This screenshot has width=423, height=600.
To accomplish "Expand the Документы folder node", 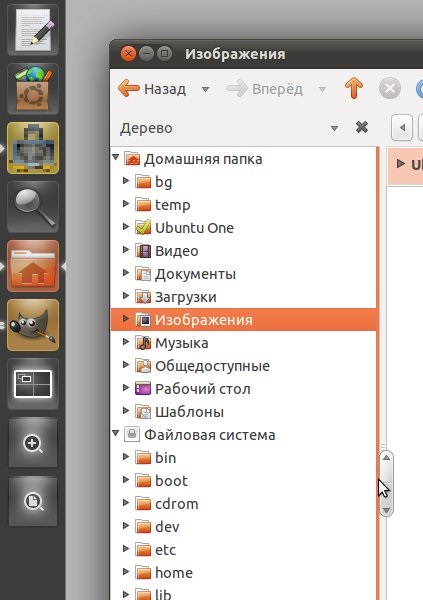I will 126,272.
